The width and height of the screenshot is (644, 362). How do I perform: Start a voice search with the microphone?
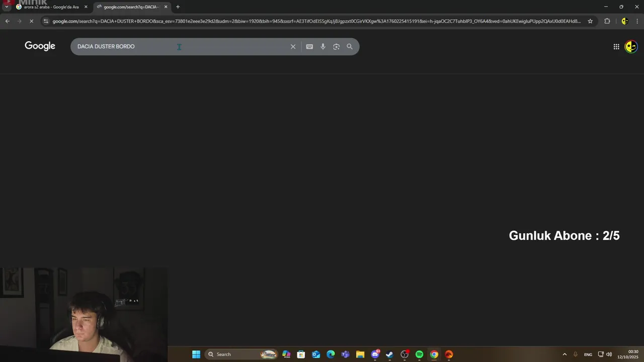[323, 47]
